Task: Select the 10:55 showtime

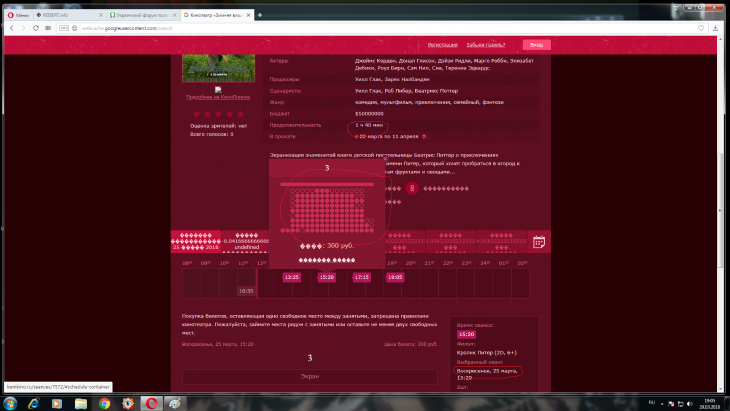Action: 246,290
